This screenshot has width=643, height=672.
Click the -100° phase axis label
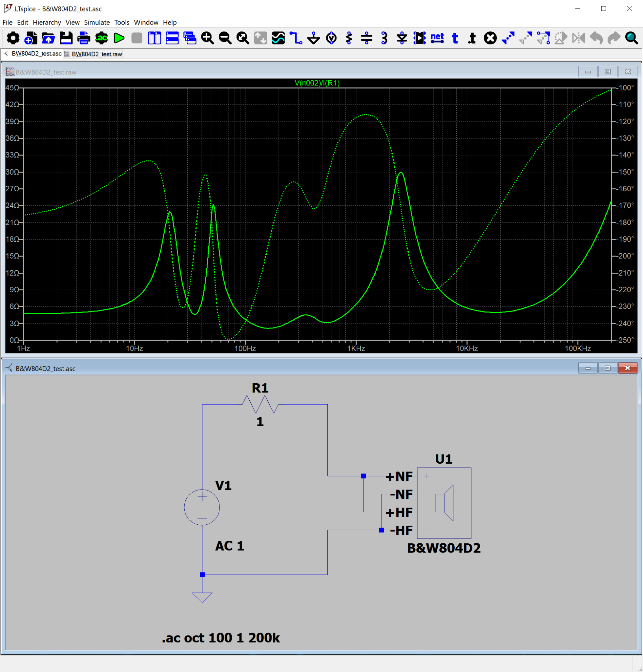pos(626,88)
